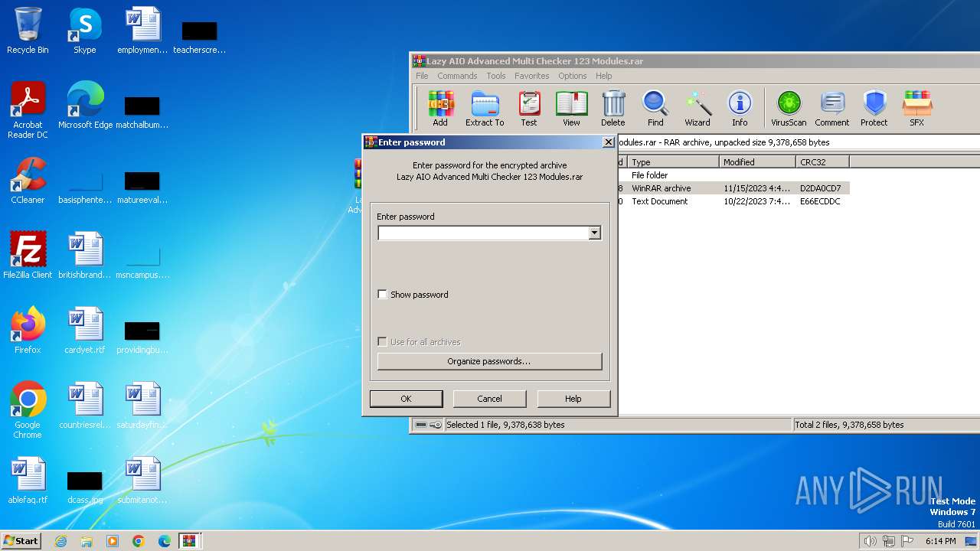The width and height of the screenshot is (980, 551).
Task: Click the OK button in the password dialog
Action: pos(406,399)
